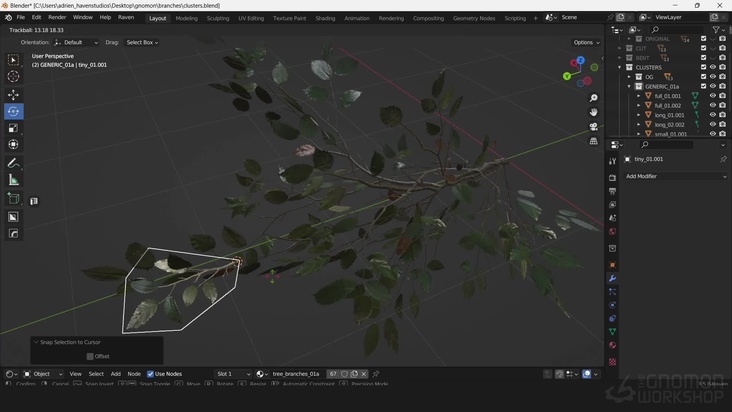
Task: Choose the Measure tool
Action: click(13, 180)
